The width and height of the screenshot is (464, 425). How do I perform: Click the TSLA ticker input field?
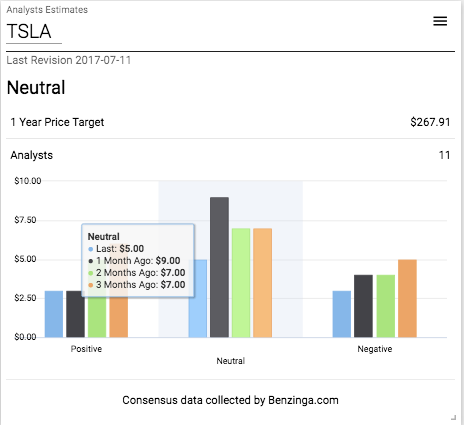34,32
